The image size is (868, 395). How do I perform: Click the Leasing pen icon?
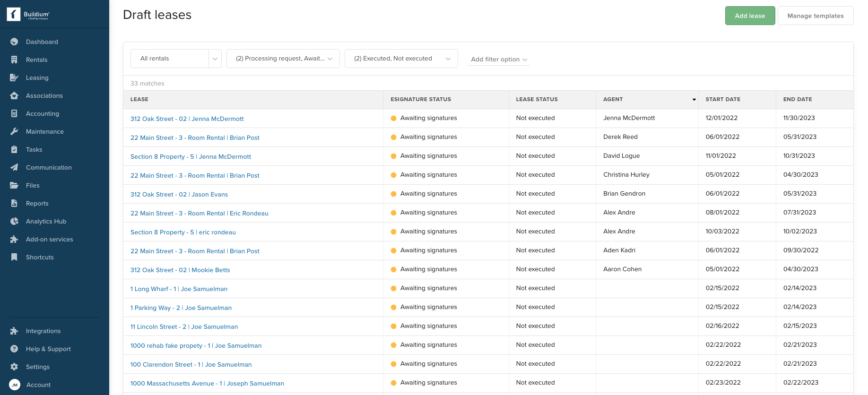pyautogui.click(x=14, y=77)
